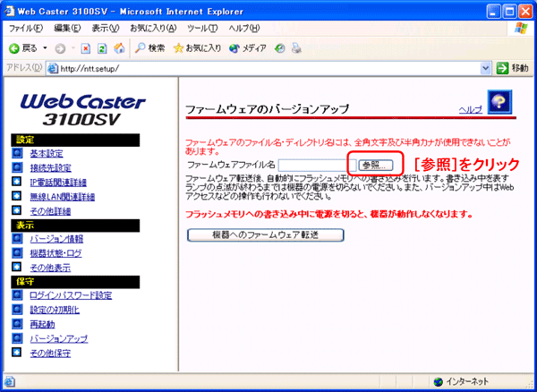Open the ヘルプ(H) menu
The height and width of the screenshot is (392, 537).
pos(244,28)
